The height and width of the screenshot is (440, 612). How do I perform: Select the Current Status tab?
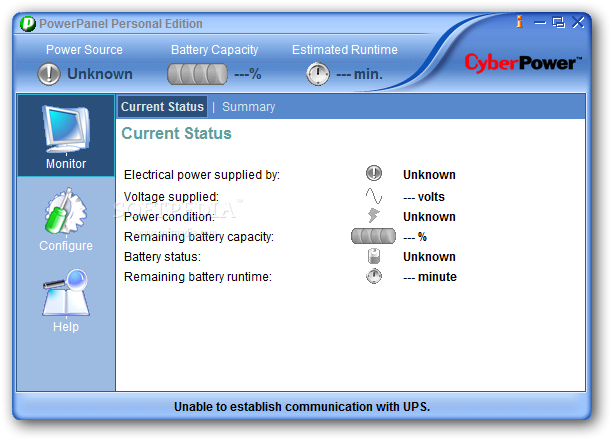click(162, 107)
